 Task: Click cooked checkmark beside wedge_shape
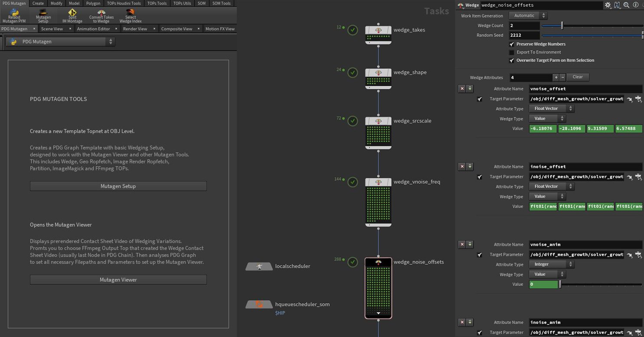pyautogui.click(x=353, y=72)
